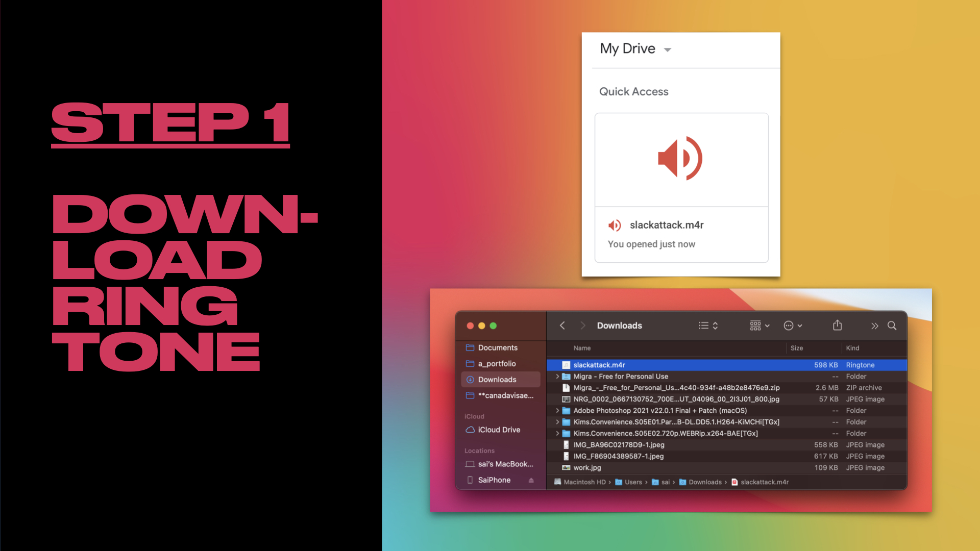The image size is (980, 551).
Task: Open the more-actions ellipsis menu
Action: click(792, 325)
